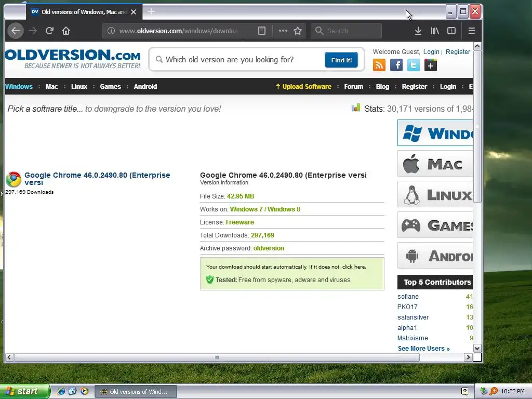Click the Google Chrome logo icon
The width and height of the screenshot is (532, 399).
(14, 179)
